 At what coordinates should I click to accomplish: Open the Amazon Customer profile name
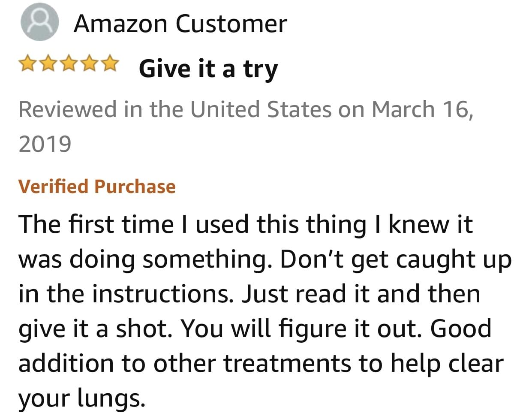tap(180, 24)
